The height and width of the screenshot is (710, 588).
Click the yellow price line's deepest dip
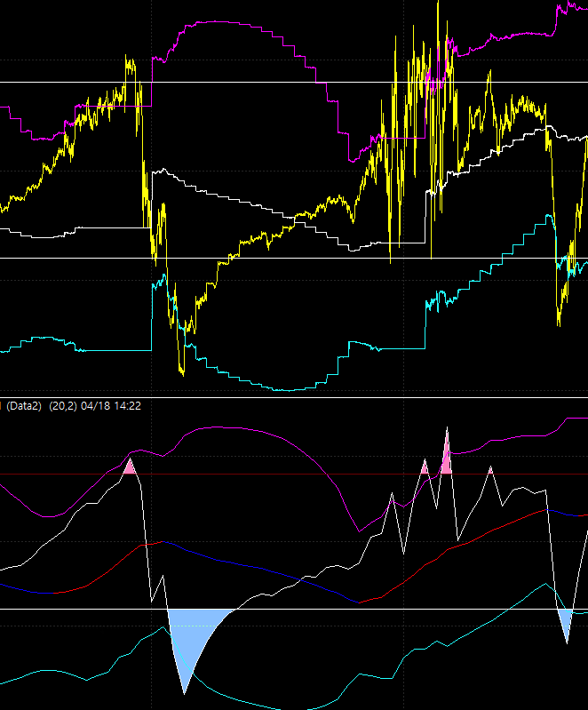(x=182, y=371)
